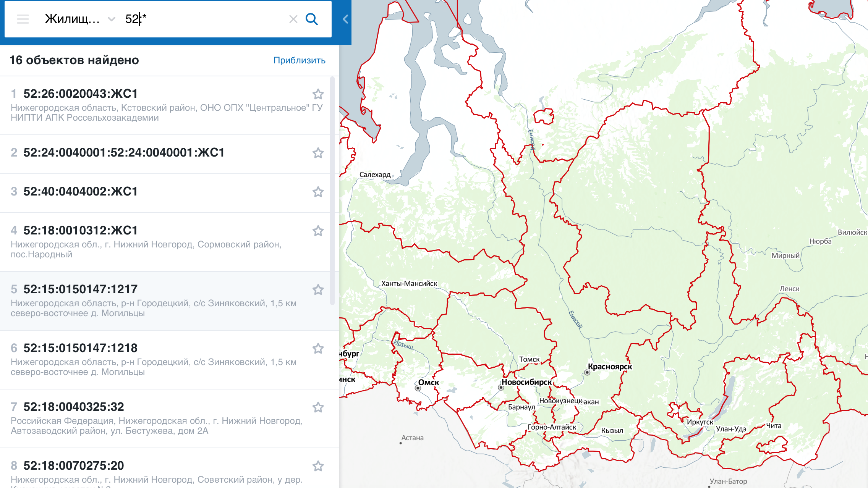This screenshot has height=488, width=868.
Task: Star the 52:18:0070275:20 entry
Action: 318,466
